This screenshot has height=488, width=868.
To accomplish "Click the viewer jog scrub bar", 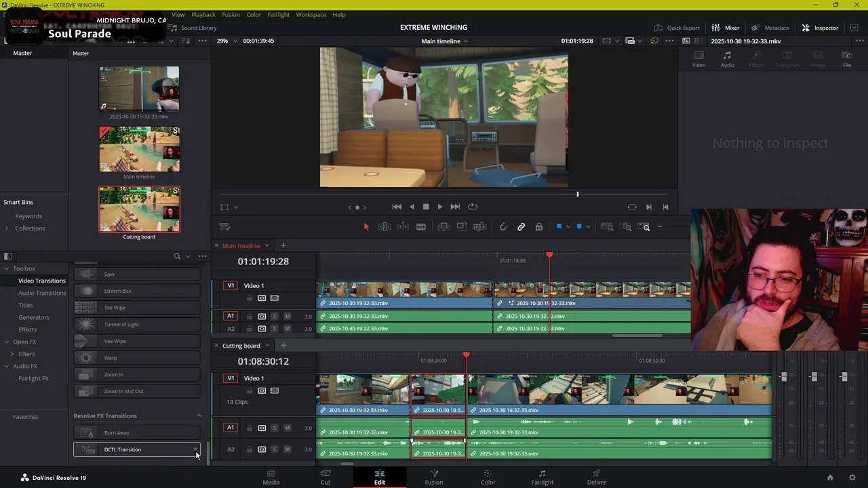I will pyautogui.click(x=443, y=195).
